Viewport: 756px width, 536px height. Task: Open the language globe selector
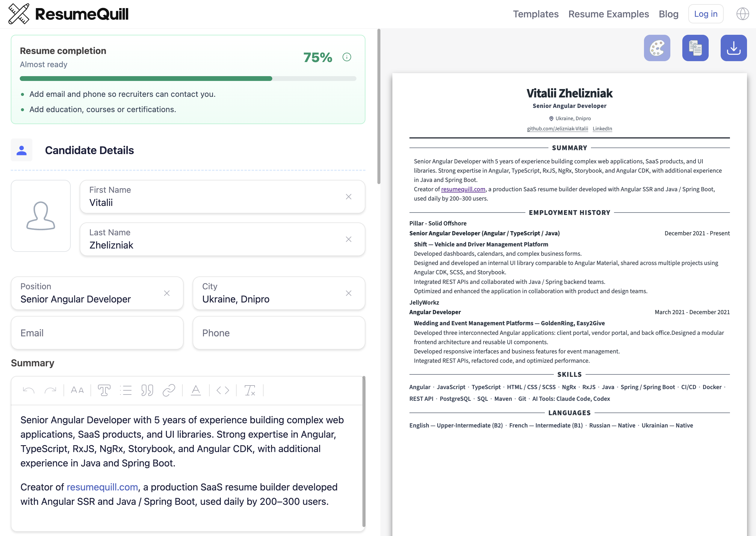(743, 14)
